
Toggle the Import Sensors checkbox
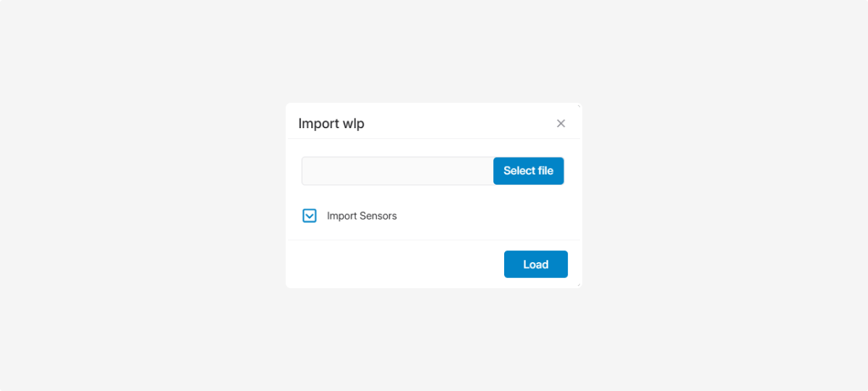coord(310,216)
